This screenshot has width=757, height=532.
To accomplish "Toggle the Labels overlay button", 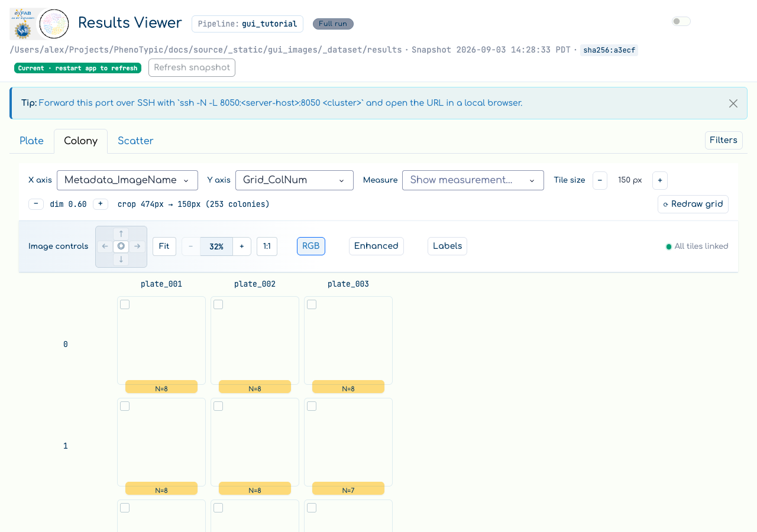I will coord(447,246).
